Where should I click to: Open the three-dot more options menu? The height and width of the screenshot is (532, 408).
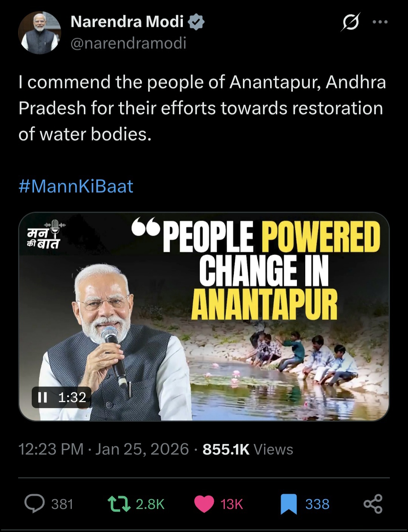(380, 22)
